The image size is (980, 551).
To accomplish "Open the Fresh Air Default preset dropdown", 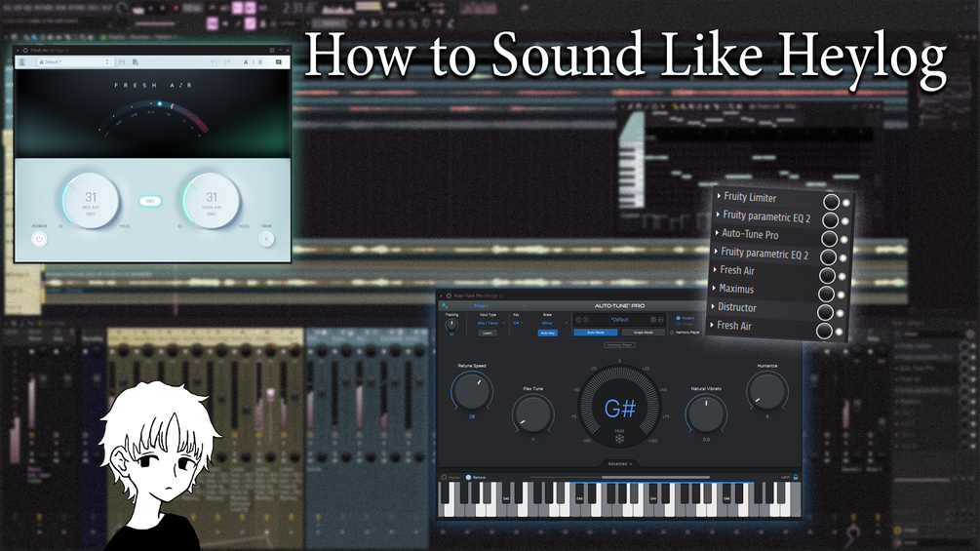I will coord(76,61).
